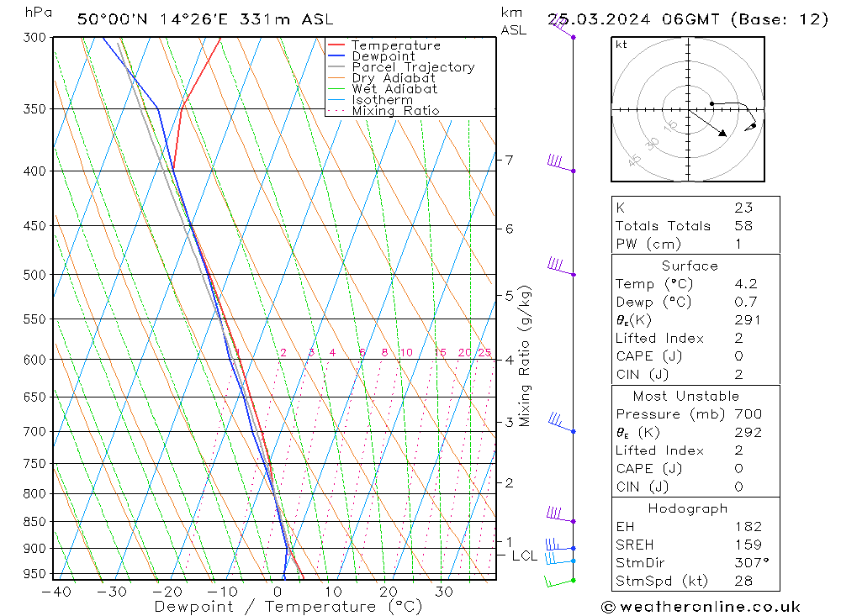Click the 7 km altitude tick label
The image size is (841, 616).
click(x=509, y=161)
